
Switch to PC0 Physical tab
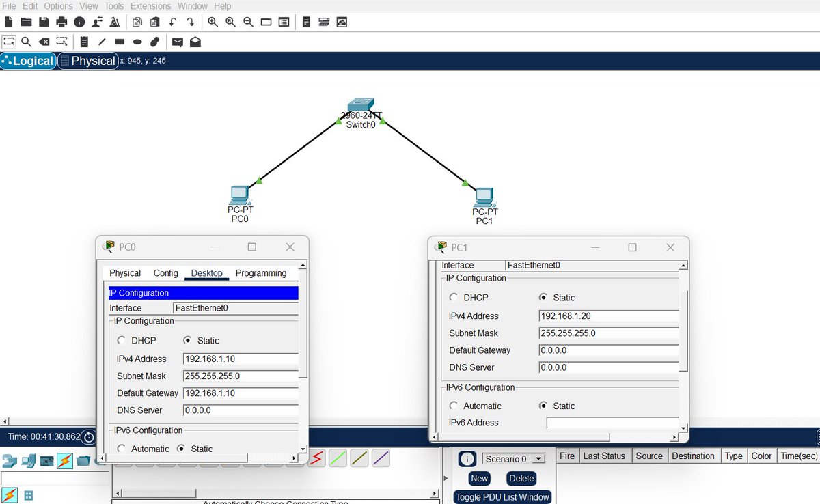tap(125, 273)
